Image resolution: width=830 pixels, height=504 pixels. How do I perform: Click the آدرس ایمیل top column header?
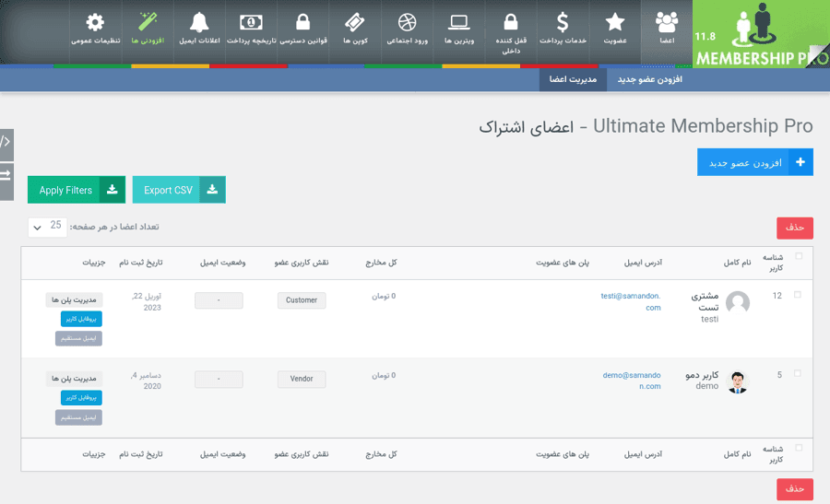pyautogui.click(x=643, y=263)
